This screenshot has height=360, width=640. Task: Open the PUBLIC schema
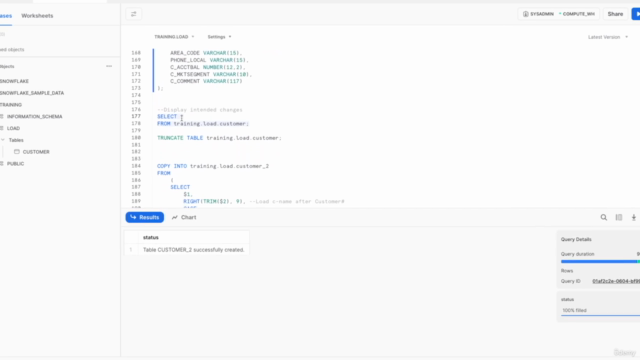pyautogui.click(x=16, y=164)
